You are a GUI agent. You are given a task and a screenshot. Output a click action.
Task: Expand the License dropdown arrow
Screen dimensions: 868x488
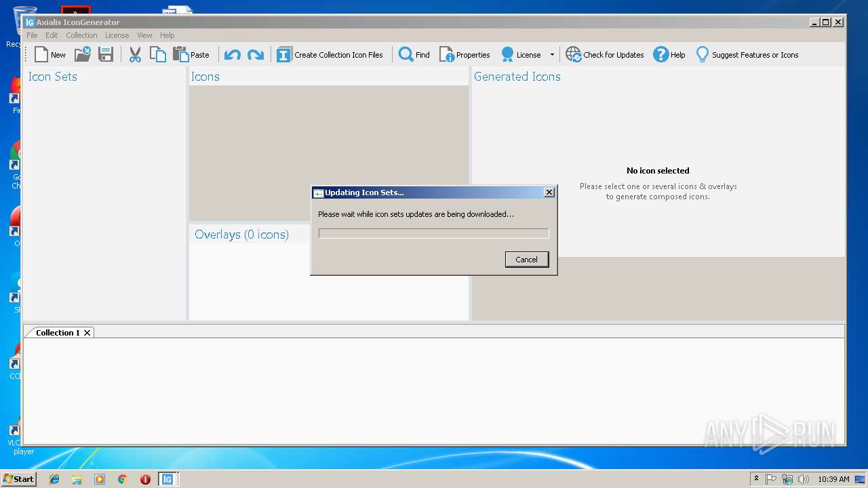click(x=552, y=55)
